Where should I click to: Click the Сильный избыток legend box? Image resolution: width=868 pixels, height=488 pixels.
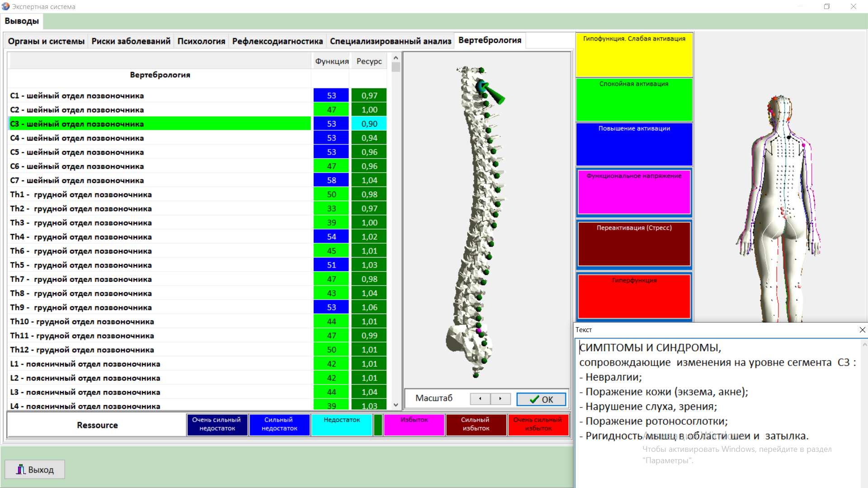tap(476, 424)
